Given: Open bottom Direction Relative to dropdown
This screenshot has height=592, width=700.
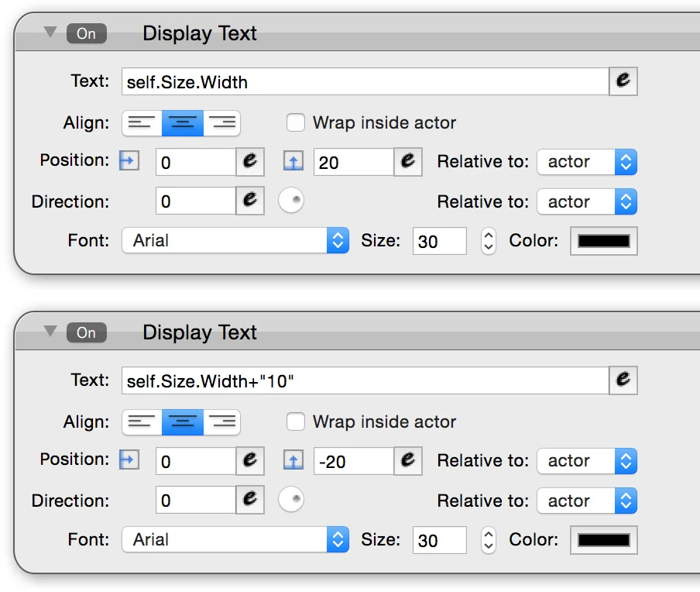Looking at the screenshot, I should pyautogui.click(x=587, y=501).
